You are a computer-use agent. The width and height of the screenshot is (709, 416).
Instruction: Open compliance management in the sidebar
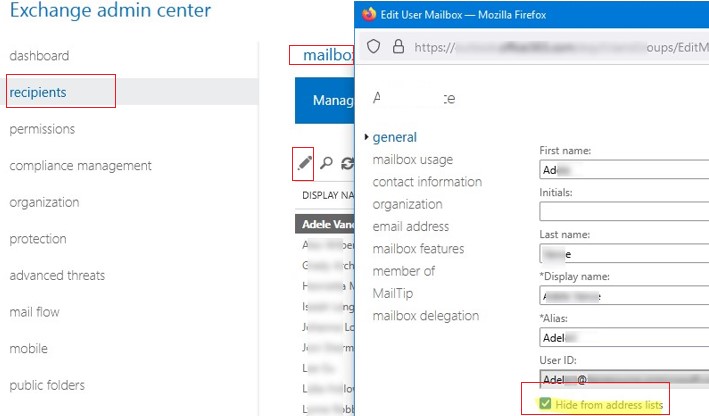80,166
